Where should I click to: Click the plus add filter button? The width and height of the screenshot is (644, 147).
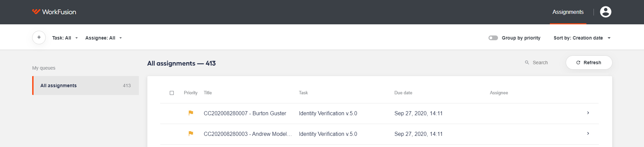tap(39, 38)
